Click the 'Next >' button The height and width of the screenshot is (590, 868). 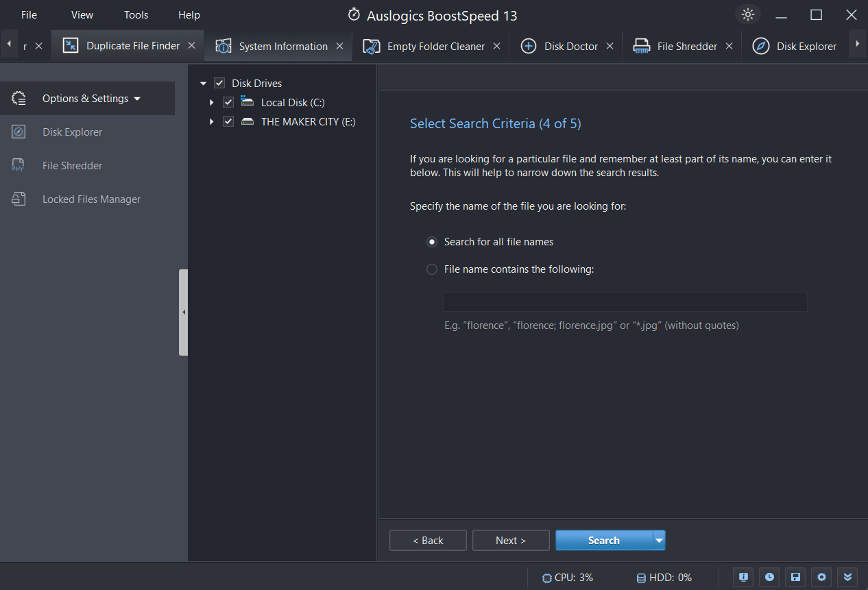click(x=511, y=541)
